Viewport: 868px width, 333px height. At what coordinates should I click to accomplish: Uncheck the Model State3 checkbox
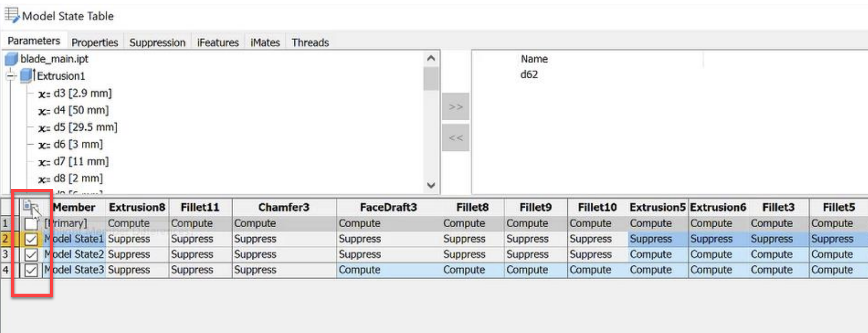coord(31,270)
